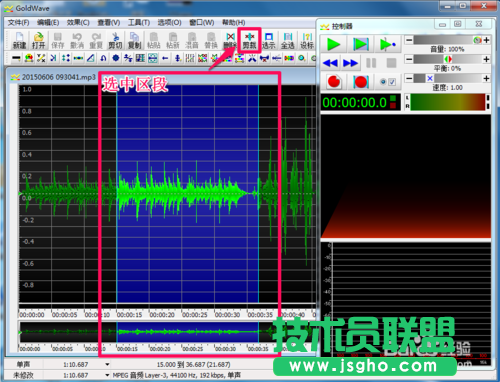This screenshot has height=382, width=500.
Task: Open the format info dropdown arrow
Action: 107,375
